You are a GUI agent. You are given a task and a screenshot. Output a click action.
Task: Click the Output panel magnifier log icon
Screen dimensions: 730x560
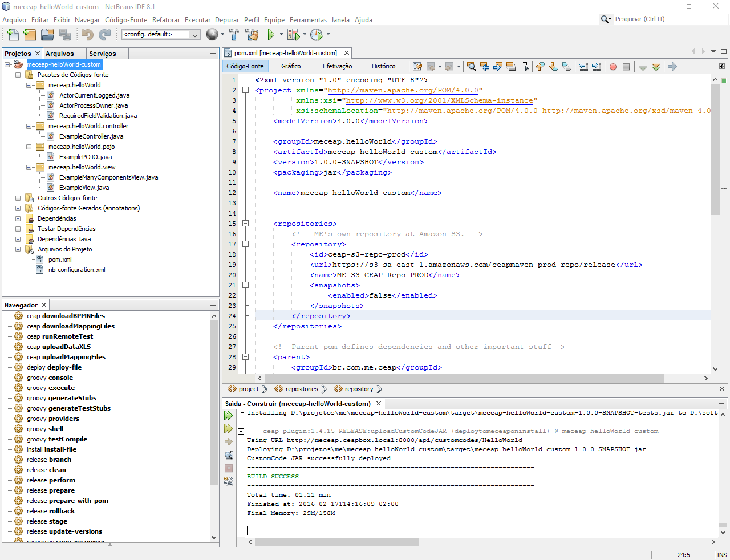coord(229,455)
